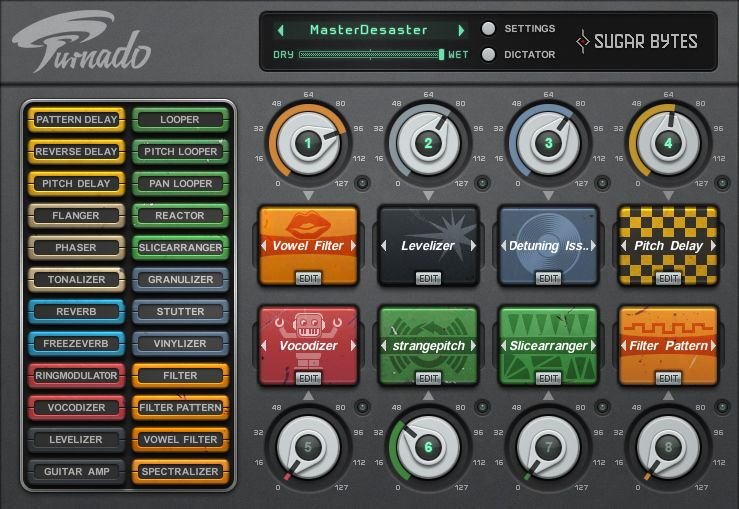The width and height of the screenshot is (739, 509).
Task: Go to next preset after MasterDesaster
Action: point(461,30)
